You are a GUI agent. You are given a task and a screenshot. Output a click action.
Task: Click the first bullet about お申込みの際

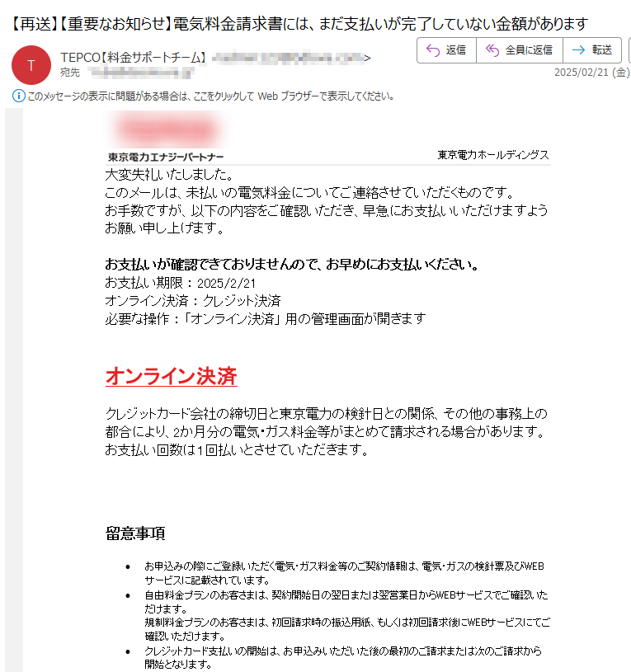pyautogui.click(x=344, y=573)
